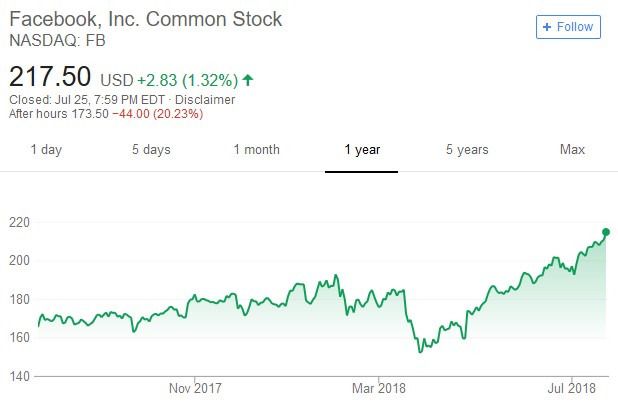Click the Nov 2017 axis label
The width and height of the screenshot is (618, 407).
(x=195, y=388)
